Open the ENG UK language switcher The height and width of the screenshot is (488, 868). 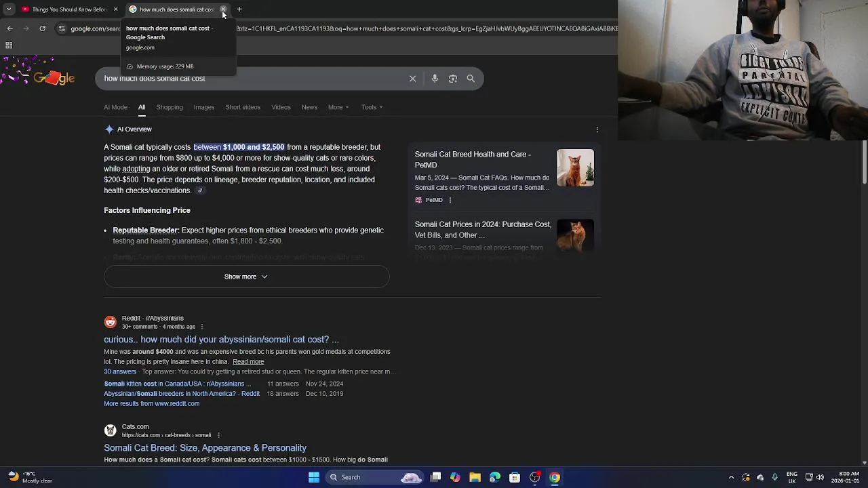pos(791,477)
